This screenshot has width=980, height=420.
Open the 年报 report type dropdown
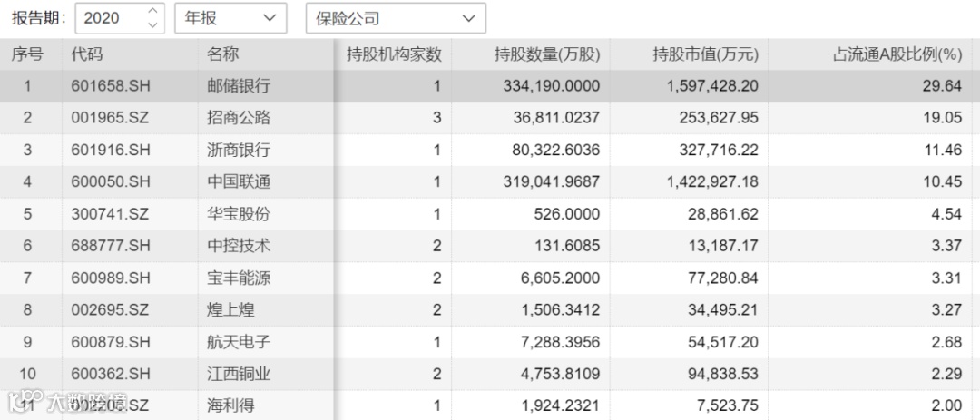pyautogui.click(x=230, y=18)
